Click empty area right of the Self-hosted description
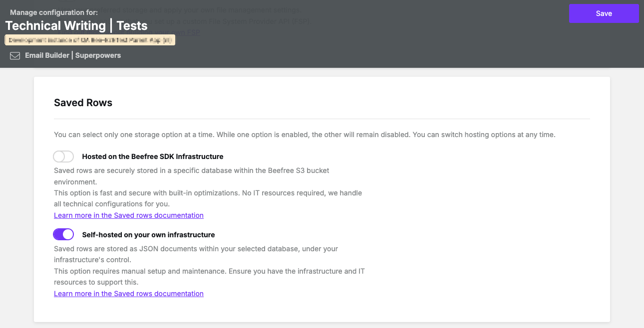 pos(479,264)
